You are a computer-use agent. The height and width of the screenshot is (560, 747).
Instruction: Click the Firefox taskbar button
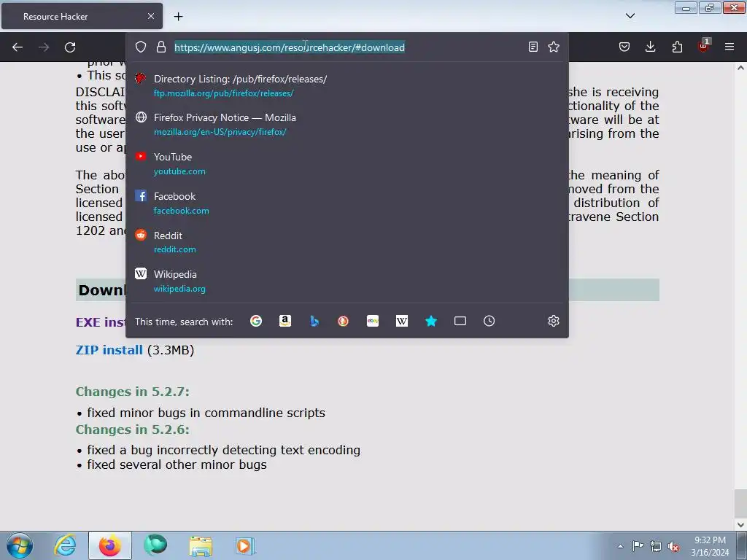109,545
